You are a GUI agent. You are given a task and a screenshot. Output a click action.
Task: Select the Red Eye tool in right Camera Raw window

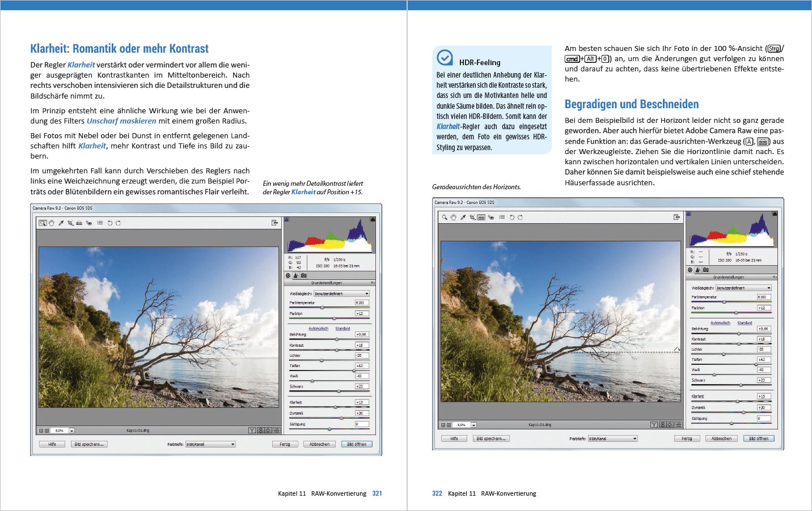(490, 218)
